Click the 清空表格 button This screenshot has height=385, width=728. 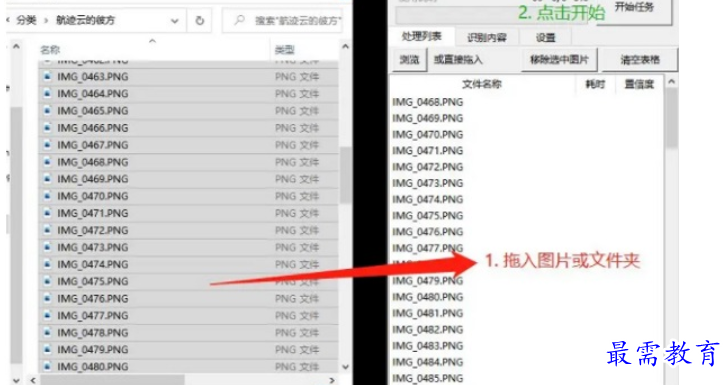640,59
